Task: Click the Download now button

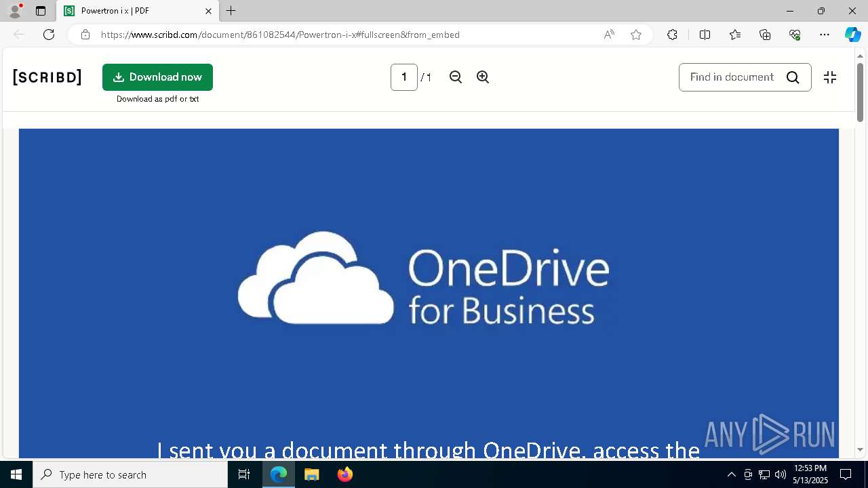Action: pos(157,77)
